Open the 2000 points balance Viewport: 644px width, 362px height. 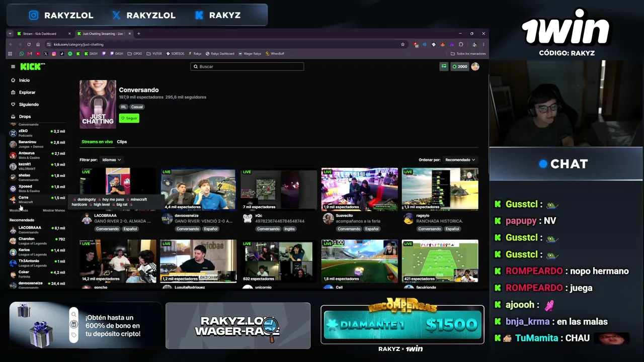tap(460, 66)
